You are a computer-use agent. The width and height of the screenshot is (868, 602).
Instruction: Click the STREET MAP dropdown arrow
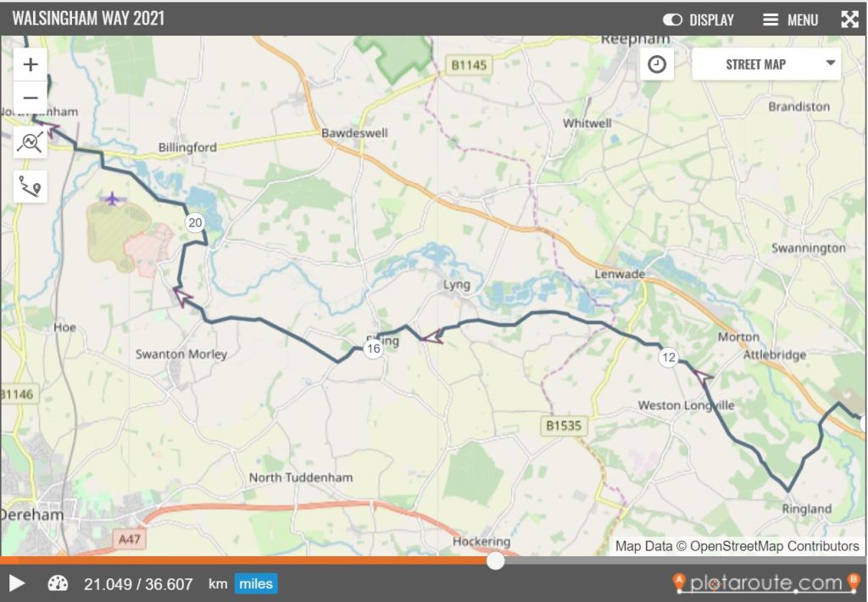pos(831,63)
